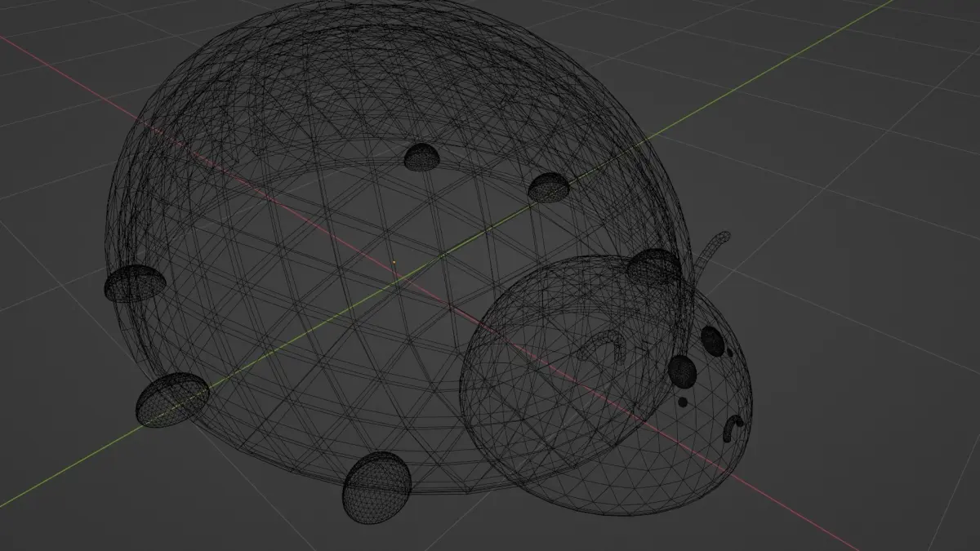
Task: Select the curved mouth shape on head
Action: click(x=734, y=427)
